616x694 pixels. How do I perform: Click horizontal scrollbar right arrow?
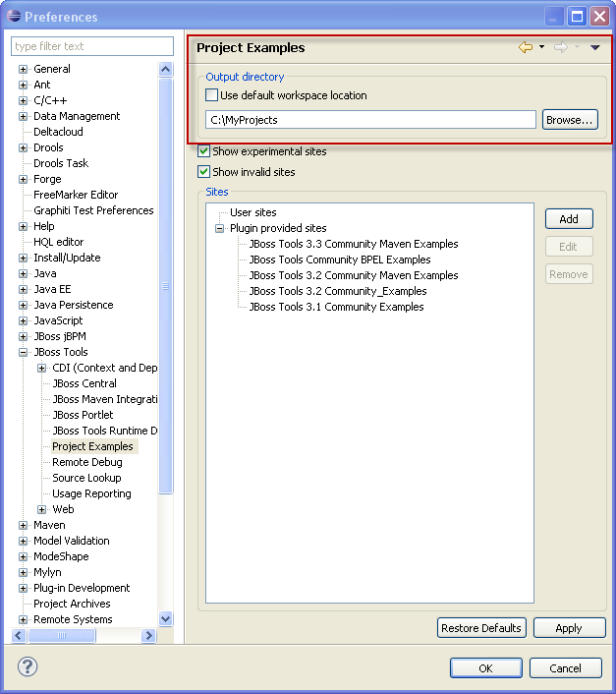pyautogui.click(x=148, y=636)
